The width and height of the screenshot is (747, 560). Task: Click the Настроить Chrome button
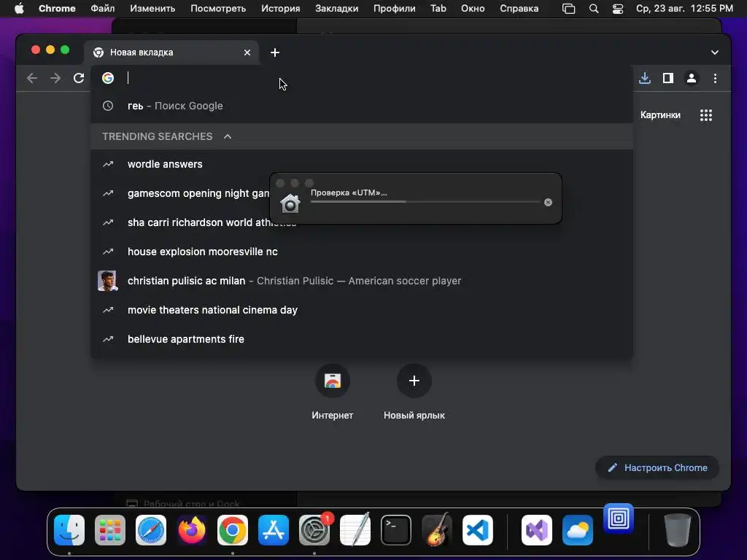click(657, 468)
